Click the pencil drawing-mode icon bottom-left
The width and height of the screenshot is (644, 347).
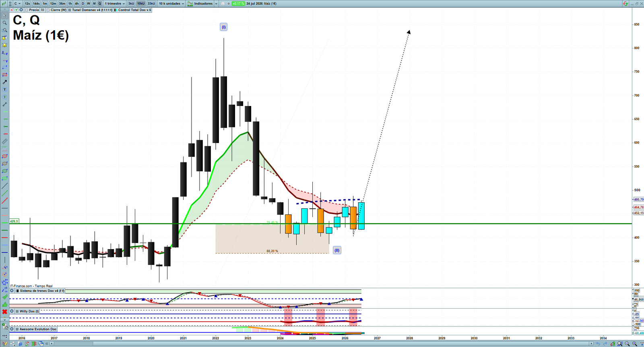[x=5, y=344]
